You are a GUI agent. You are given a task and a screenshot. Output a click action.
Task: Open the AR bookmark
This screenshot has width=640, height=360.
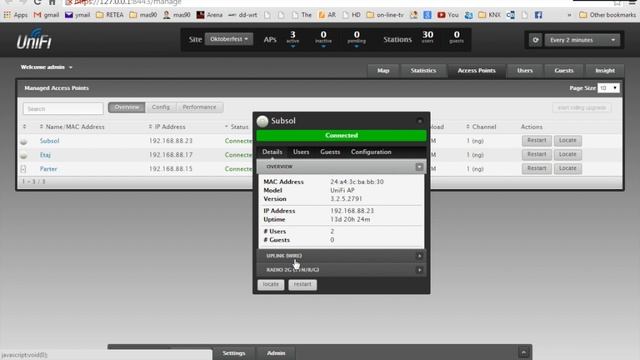tap(327, 15)
